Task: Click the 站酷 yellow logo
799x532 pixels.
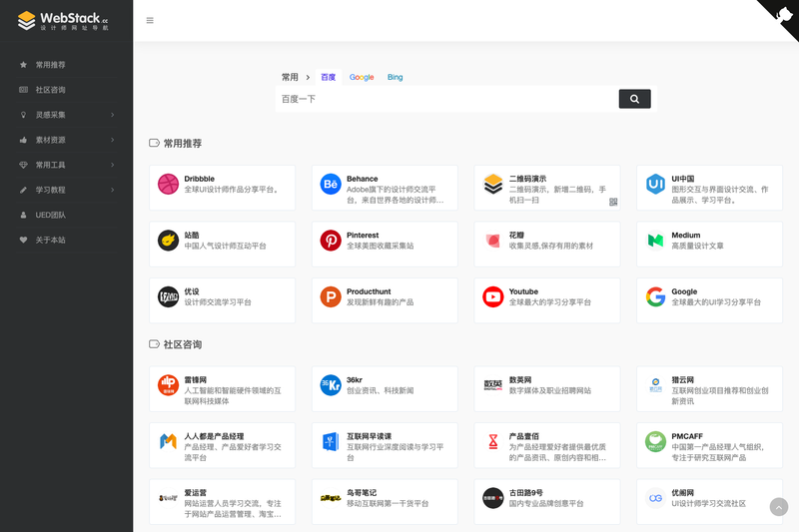Action: (168, 241)
